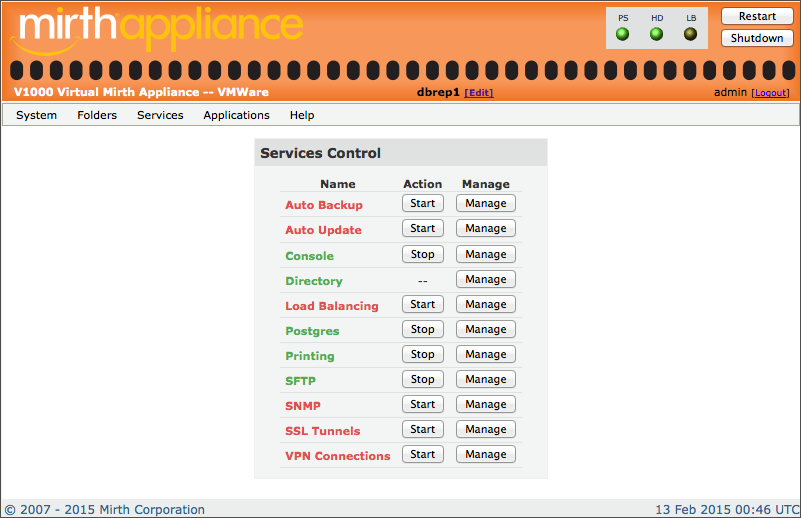801x518 pixels.
Task: Manage the Auto Backup service
Action: pos(486,203)
